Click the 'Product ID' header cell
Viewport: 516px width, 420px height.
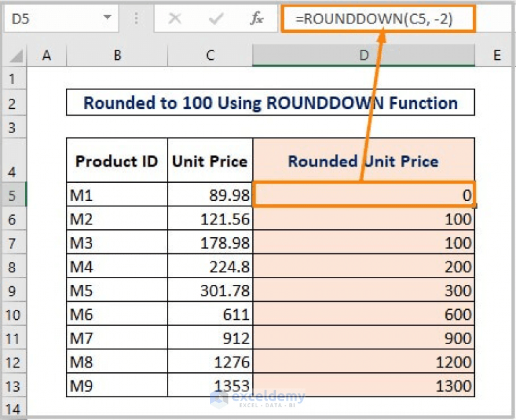point(117,160)
